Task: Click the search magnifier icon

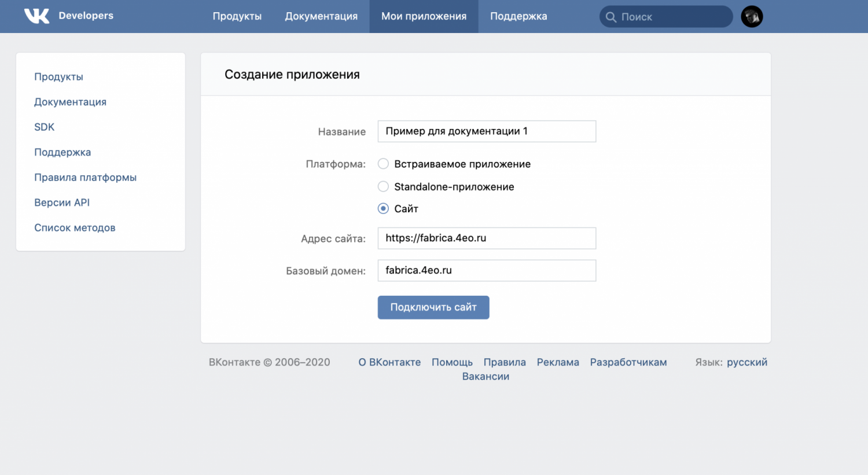Action: point(610,17)
